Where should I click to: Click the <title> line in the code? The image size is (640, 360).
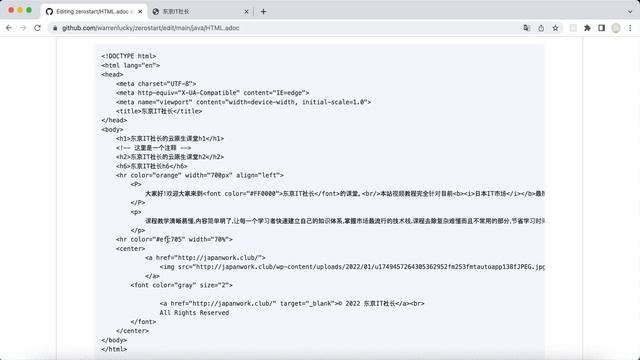[159, 111]
